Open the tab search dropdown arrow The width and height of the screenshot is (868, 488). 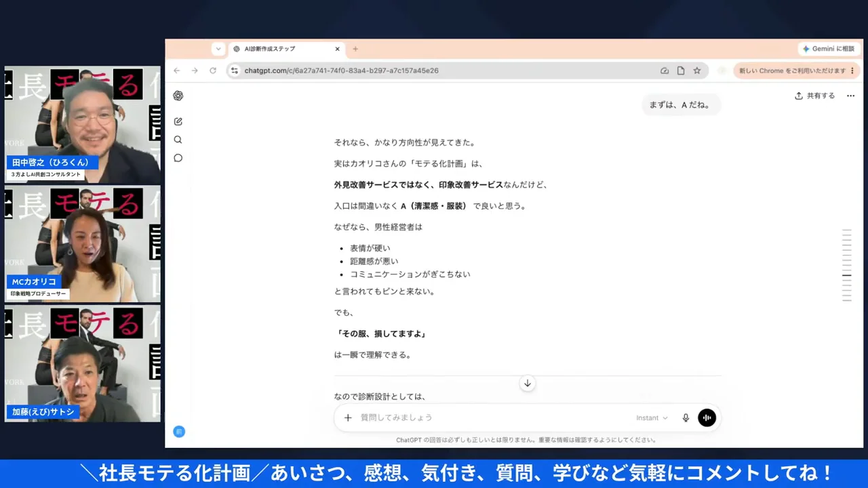218,49
